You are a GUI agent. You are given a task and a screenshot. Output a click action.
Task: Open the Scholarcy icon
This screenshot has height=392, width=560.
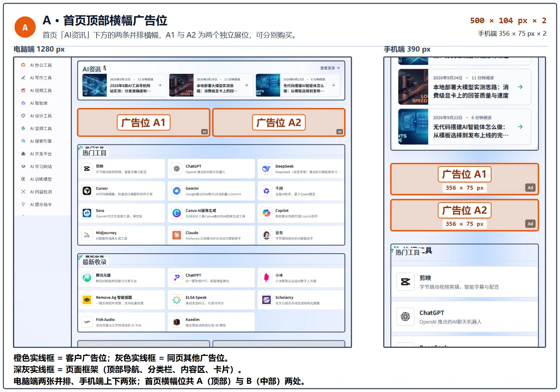click(266, 300)
